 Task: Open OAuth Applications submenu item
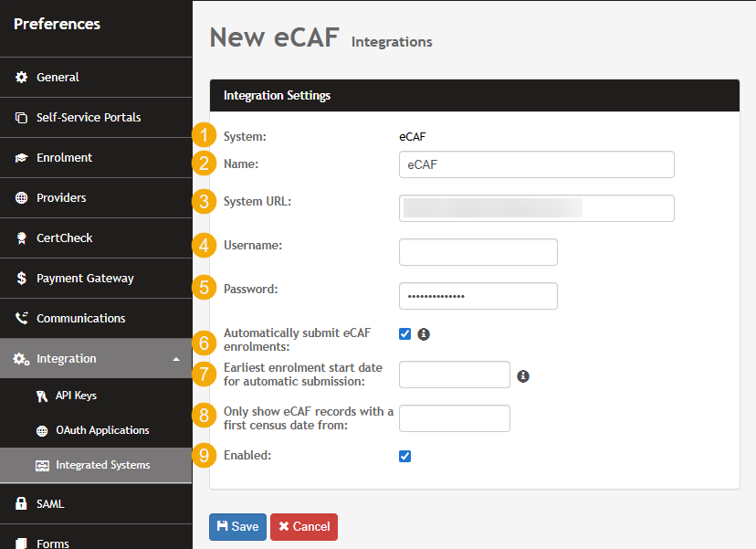tap(101, 430)
